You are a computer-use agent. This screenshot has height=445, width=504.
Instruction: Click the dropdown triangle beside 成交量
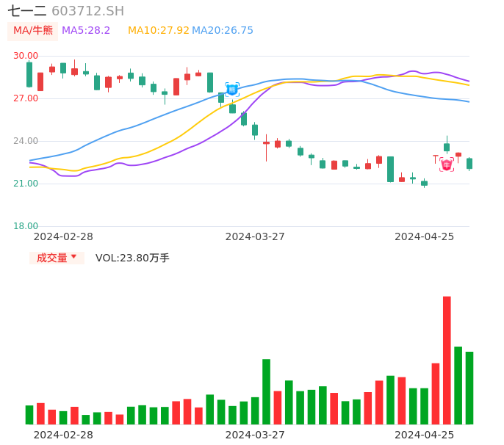[x=74, y=258]
